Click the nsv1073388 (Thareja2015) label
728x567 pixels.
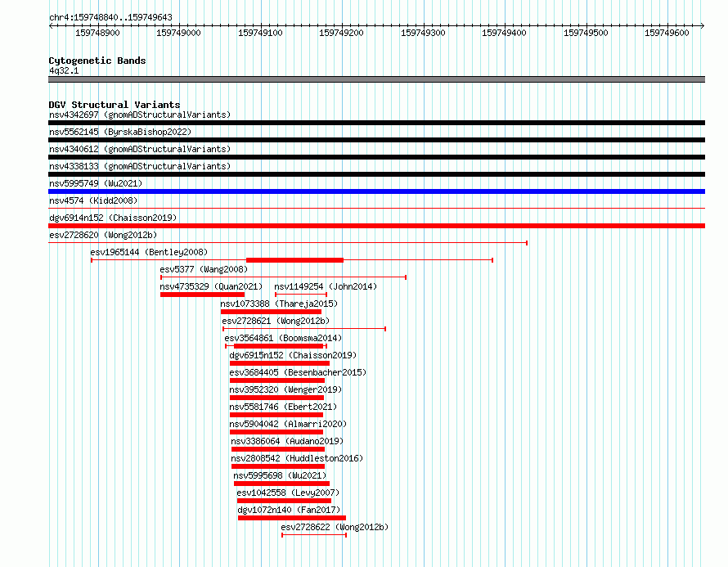[x=279, y=304]
